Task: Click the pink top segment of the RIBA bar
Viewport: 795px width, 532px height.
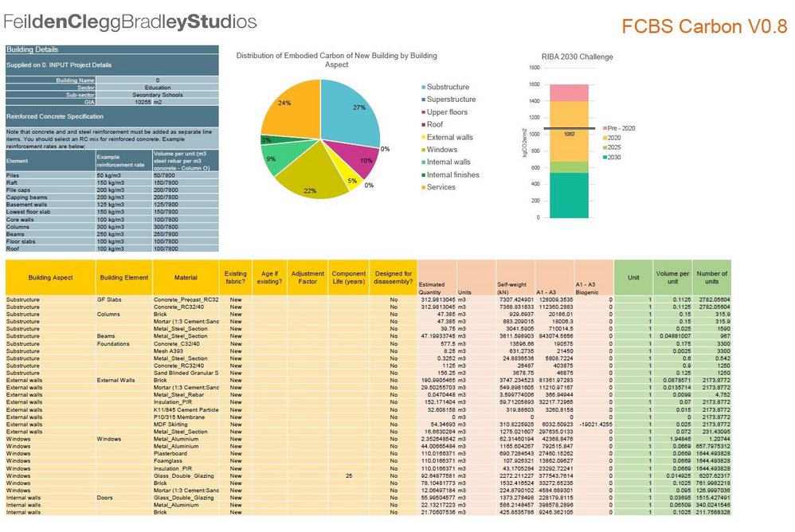Action: [570, 92]
